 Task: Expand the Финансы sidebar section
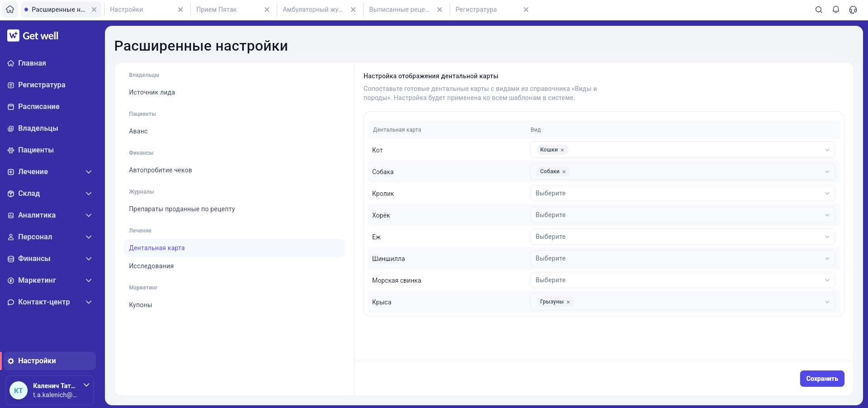tap(50, 259)
